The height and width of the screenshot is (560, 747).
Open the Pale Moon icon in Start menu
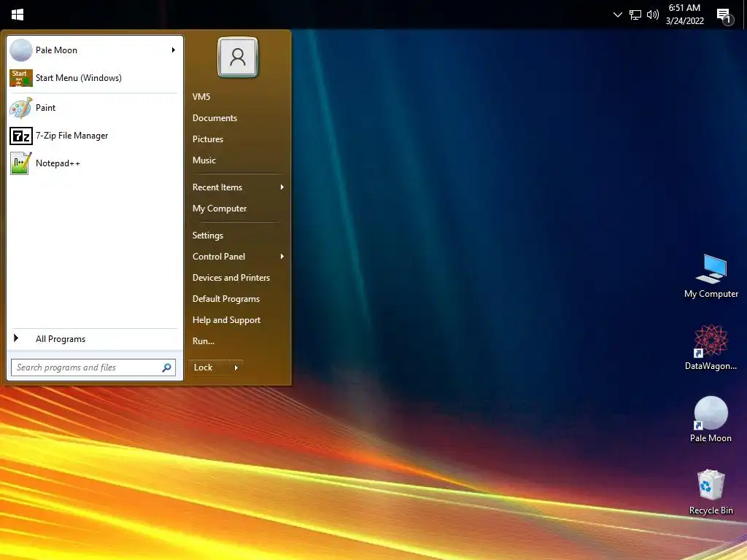tap(21, 50)
